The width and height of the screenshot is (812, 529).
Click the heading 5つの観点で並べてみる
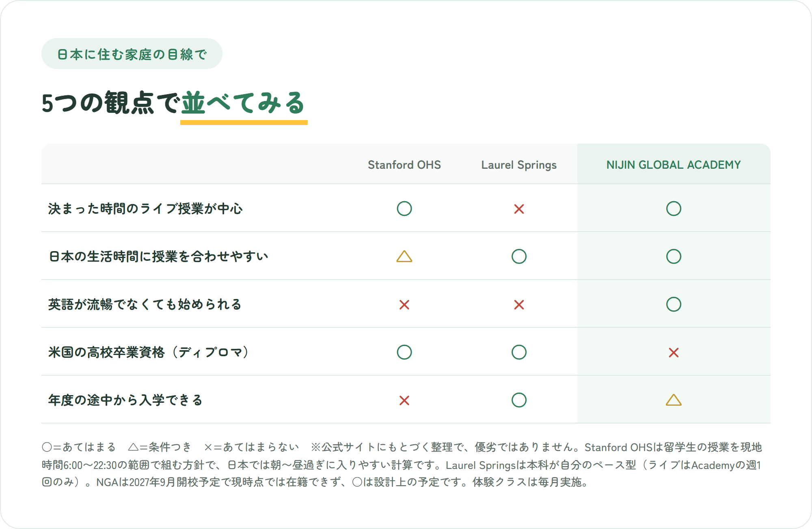pyautogui.click(x=174, y=103)
